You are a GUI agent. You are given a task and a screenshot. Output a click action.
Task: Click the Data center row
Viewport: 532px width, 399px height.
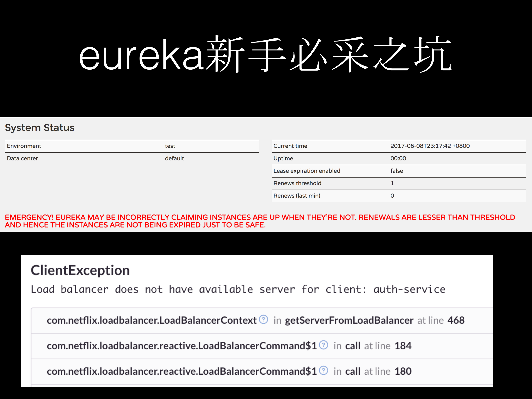(x=22, y=158)
